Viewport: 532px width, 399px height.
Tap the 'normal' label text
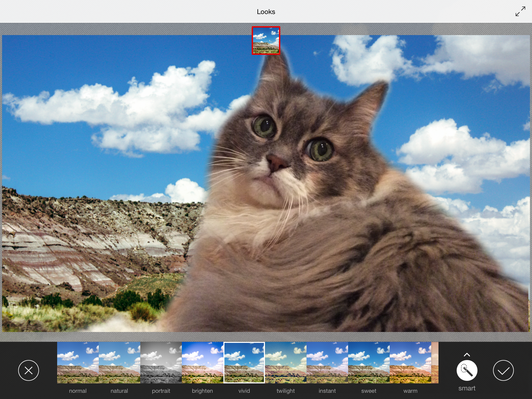[x=78, y=391]
